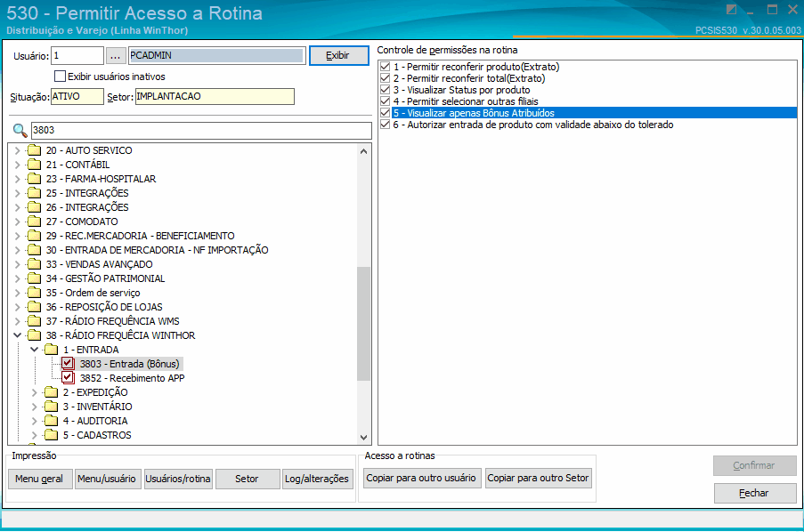The image size is (804, 532).
Task: Click folder icon of 3 - INVENTÁRIO
Action: click(52, 407)
